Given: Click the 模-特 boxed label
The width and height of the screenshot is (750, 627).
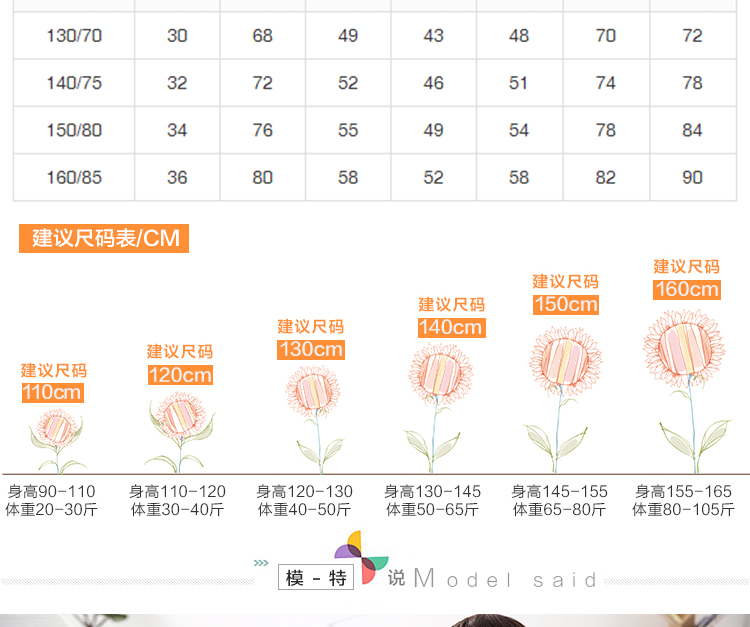Looking at the screenshot, I should click(316, 577).
